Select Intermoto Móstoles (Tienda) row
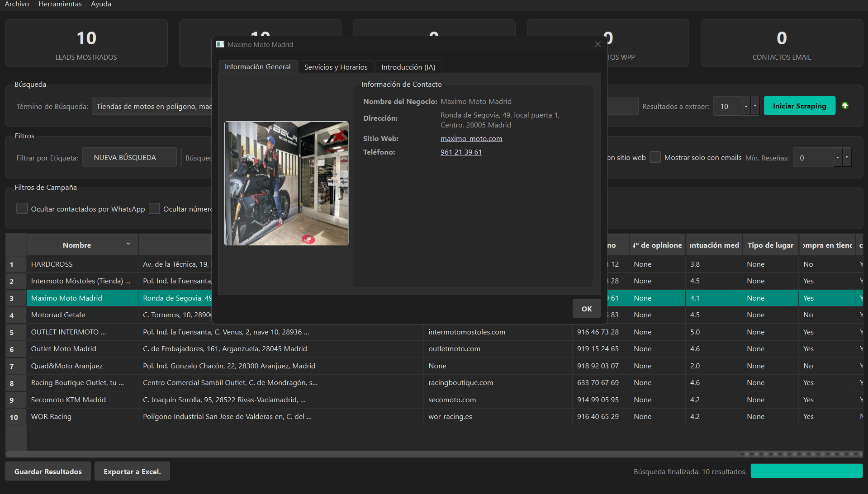Image resolution: width=868 pixels, height=494 pixels. (x=82, y=281)
